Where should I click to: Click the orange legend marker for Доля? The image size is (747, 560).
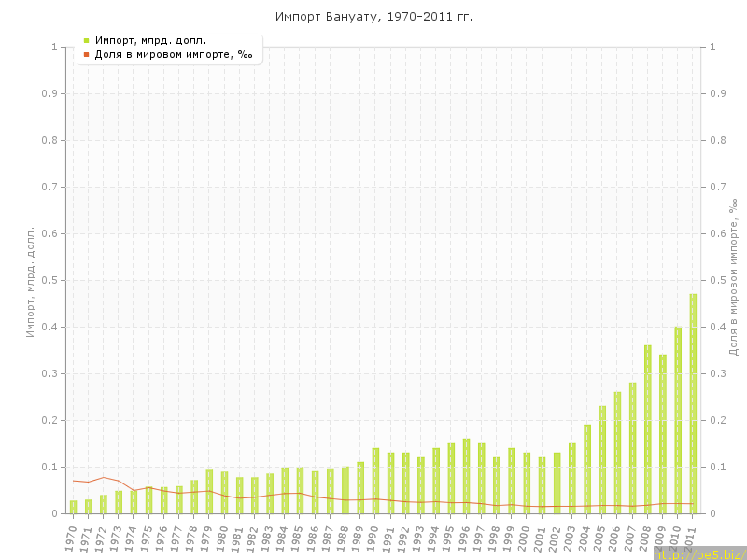(x=87, y=55)
